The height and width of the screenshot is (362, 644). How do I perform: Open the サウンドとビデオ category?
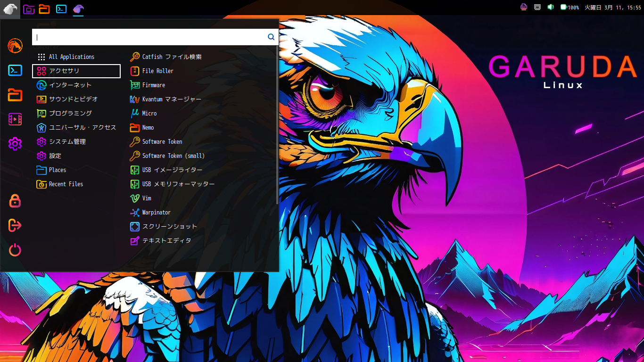(x=76, y=99)
